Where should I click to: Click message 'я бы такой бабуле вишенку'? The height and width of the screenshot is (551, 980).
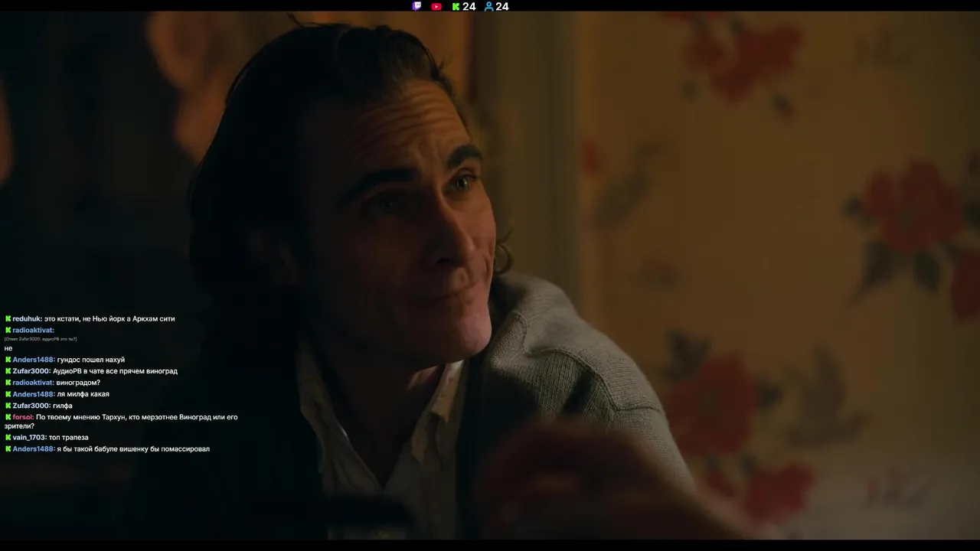tap(133, 448)
